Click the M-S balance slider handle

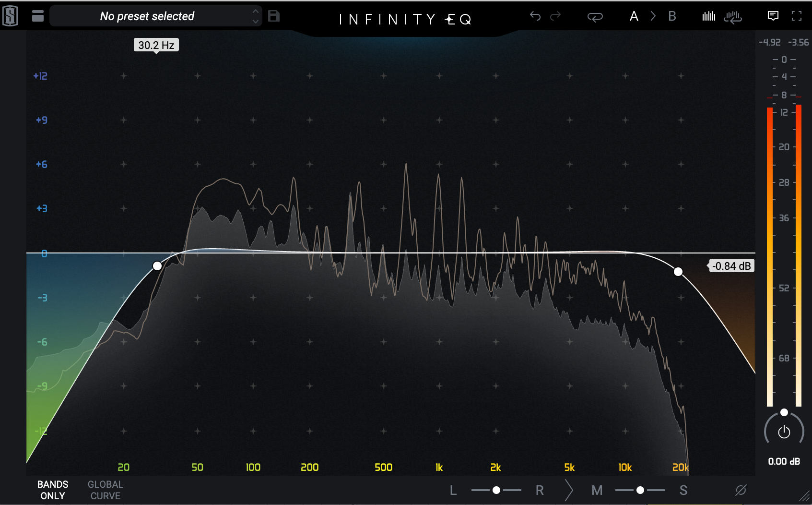pos(640,490)
